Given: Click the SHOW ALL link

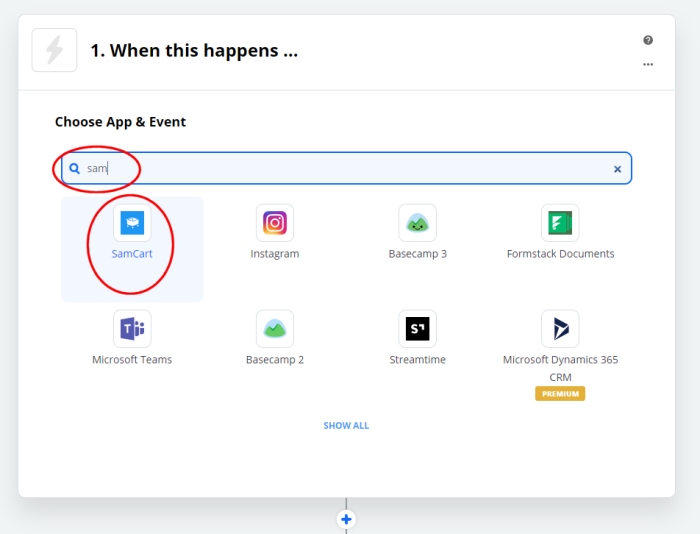Looking at the screenshot, I should (x=346, y=426).
